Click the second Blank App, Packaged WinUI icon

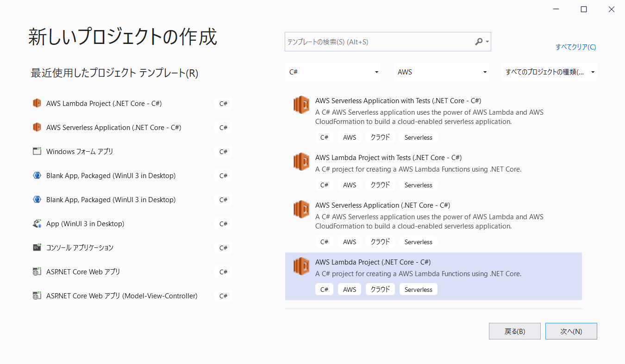(x=37, y=199)
